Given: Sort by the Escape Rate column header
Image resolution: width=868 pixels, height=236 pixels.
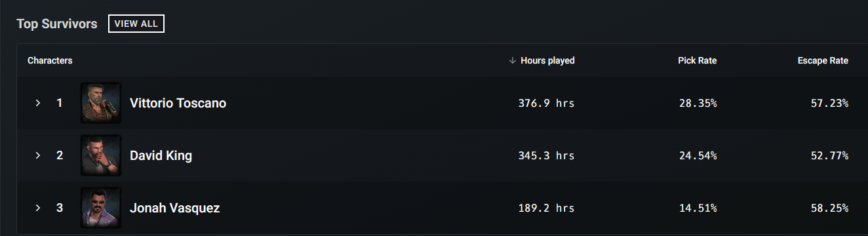Looking at the screenshot, I should point(823,60).
